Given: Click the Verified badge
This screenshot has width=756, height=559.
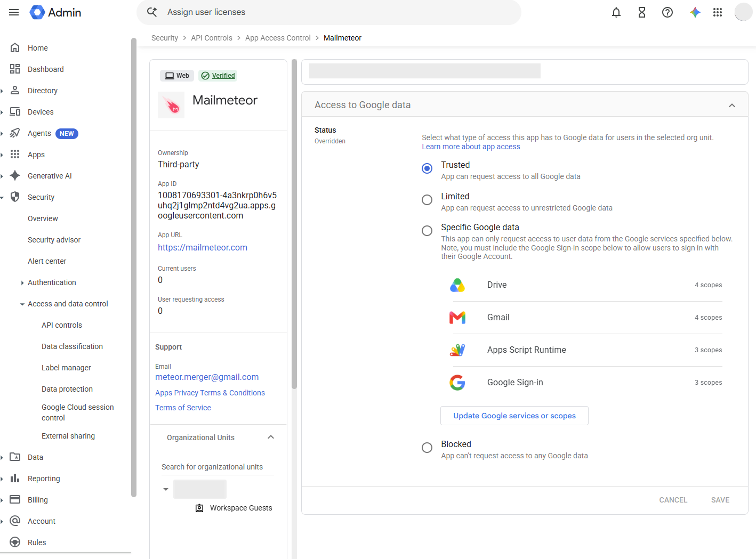Looking at the screenshot, I should (218, 76).
